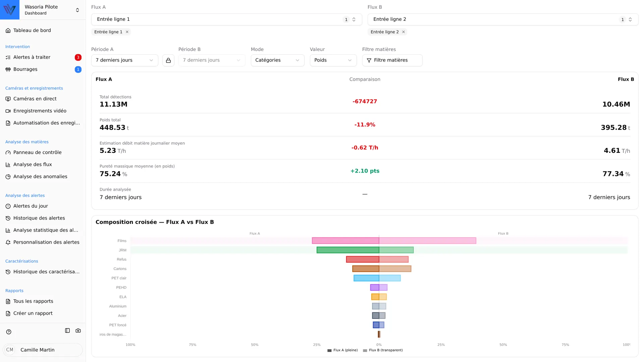
Task: Click the Analyse des anomalies pie icon
Action: click(x=8, y=177)
